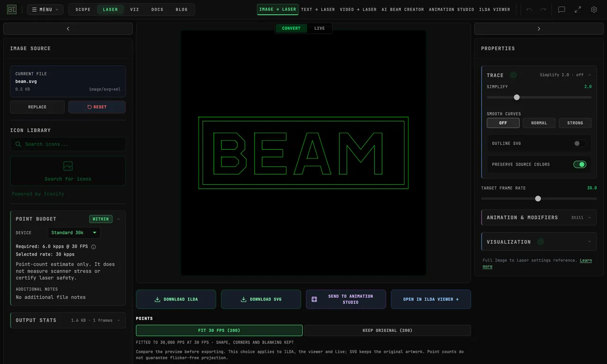The height and width of the screenshot is (364, 607).
Task: Click the Search icons input field
Action: [x=68, y=144]
